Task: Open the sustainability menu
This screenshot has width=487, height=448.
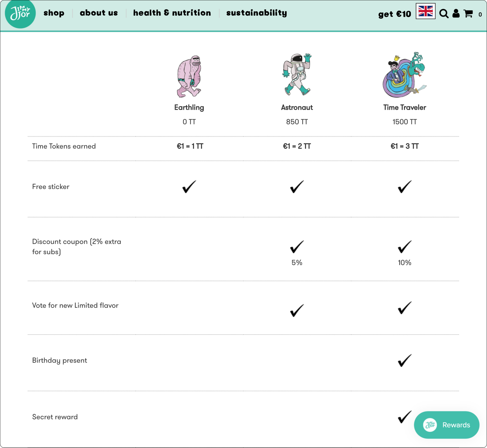Action: pyautogui.click(x=256, y=13)
